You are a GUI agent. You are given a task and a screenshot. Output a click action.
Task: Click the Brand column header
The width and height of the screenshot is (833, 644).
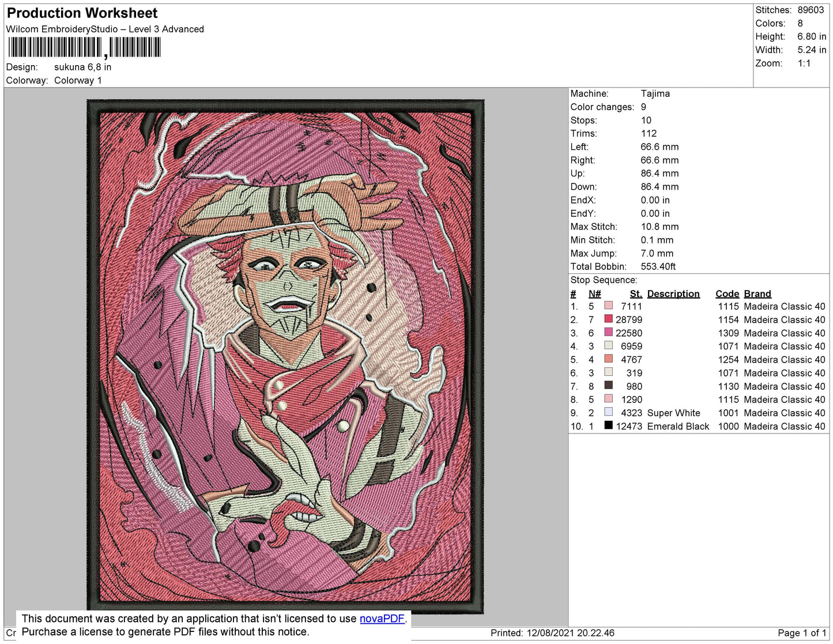(757, 293)
